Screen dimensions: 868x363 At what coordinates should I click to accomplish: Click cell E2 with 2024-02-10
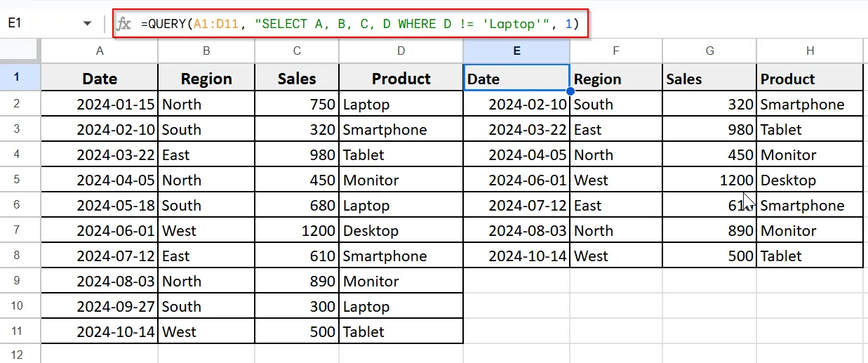coord(516,104)
